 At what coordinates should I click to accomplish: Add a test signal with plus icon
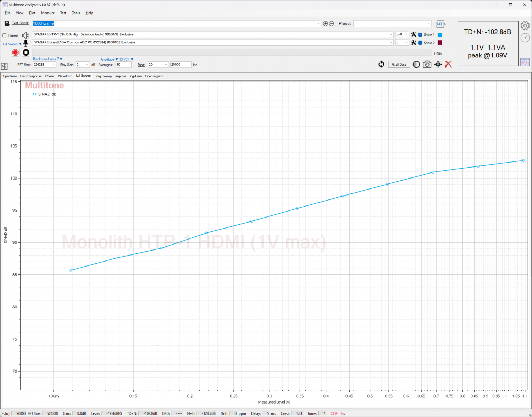[325, 23]
